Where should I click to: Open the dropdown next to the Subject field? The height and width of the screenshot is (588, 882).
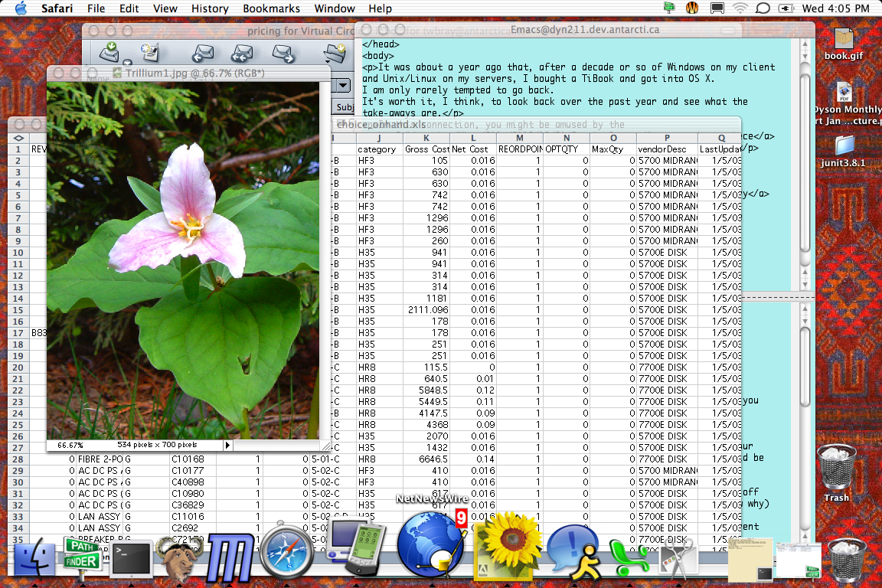point(344,85)
